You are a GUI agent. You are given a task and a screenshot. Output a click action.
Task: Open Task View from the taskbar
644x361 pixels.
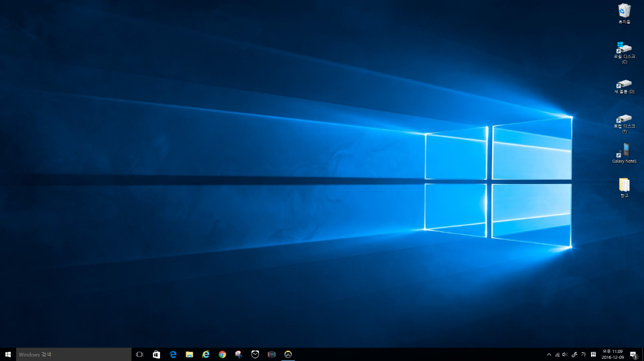pos(140,355)
